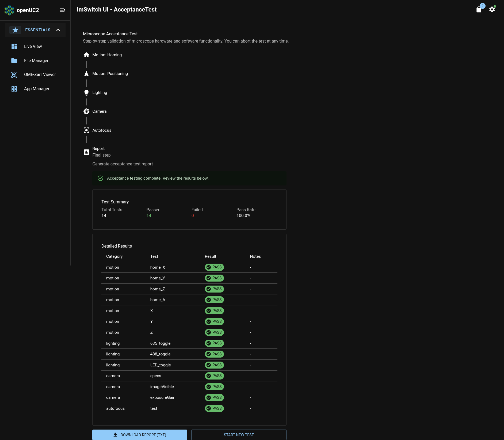Click the Motion: Homing home icon

86,55
